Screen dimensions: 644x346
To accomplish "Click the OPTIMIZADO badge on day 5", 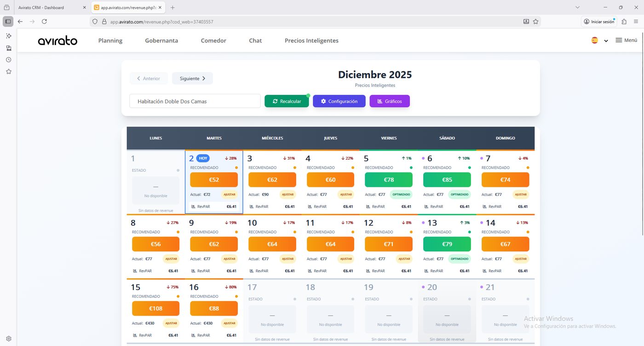I will click(x=401, y=195).
